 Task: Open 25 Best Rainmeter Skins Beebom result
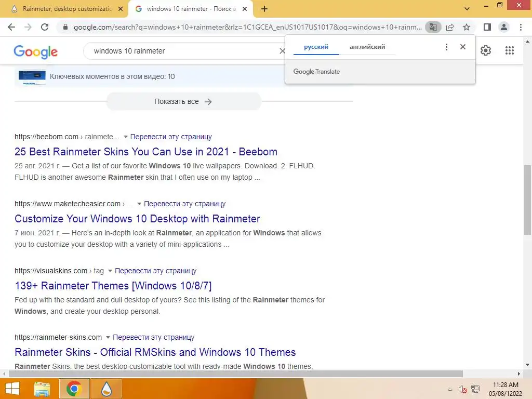click(146, 152)
